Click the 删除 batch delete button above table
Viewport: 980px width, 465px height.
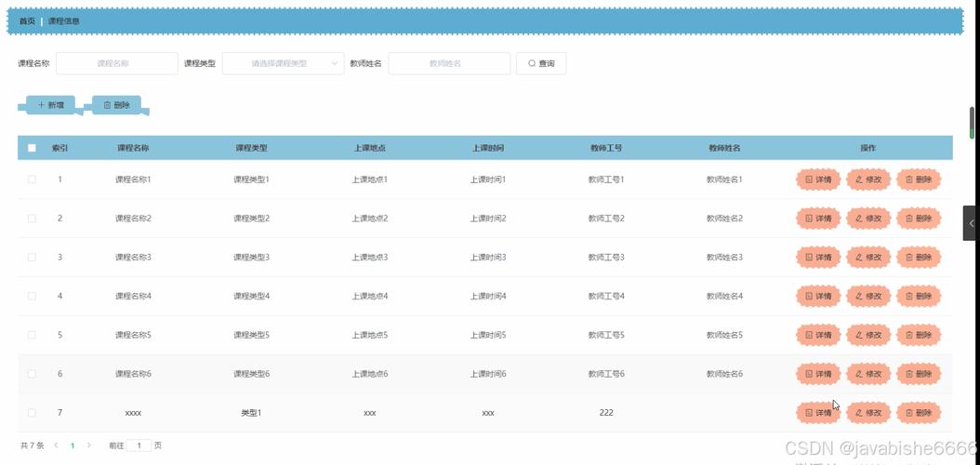point(116,105)
